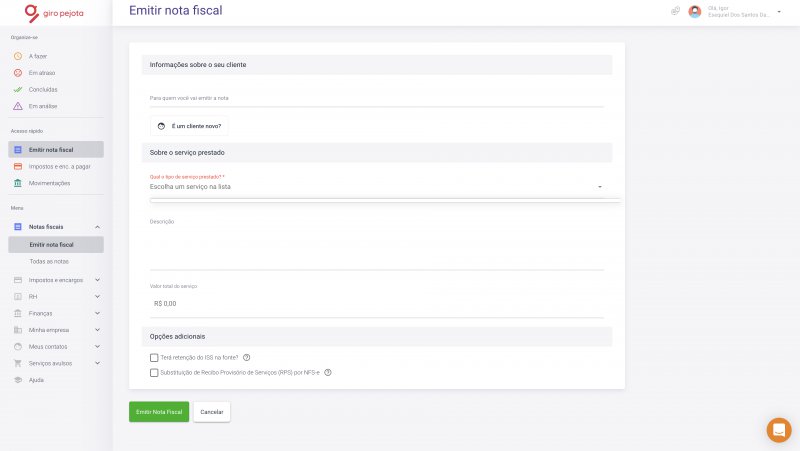Open the A fazer clock icon
The width and height of the screenshot is (800, 451).
18,56
